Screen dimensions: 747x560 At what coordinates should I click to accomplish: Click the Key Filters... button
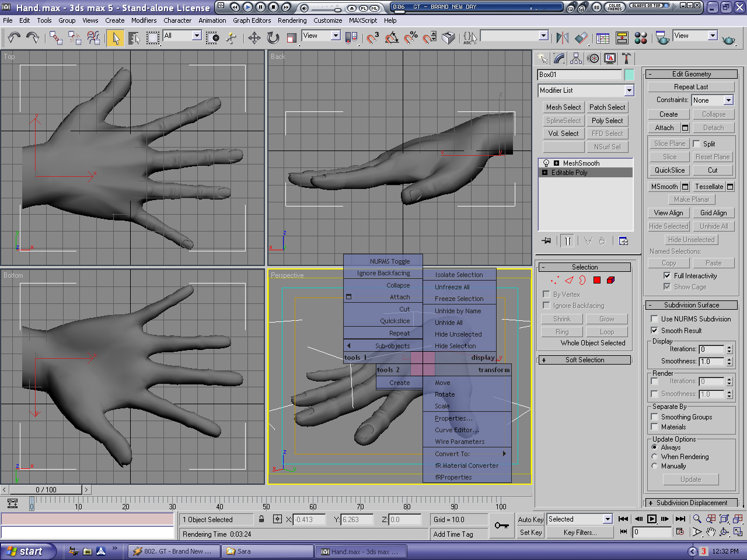[x=580, y=533]
